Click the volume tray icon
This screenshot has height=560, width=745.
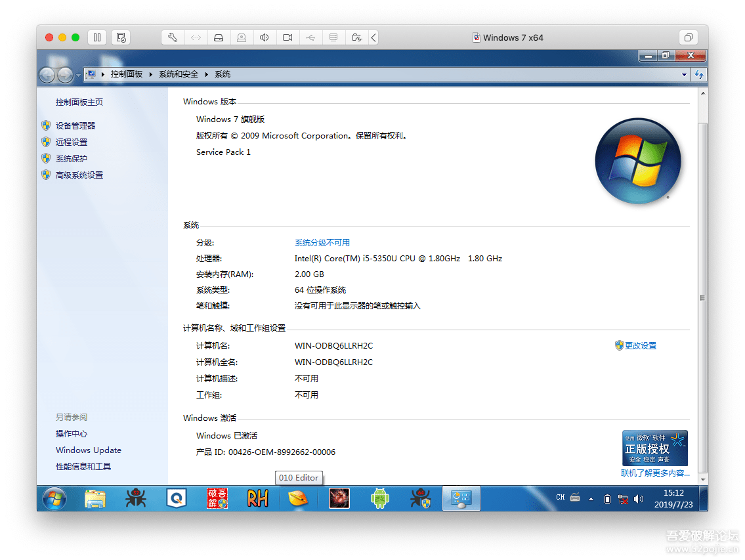(639, 499)
